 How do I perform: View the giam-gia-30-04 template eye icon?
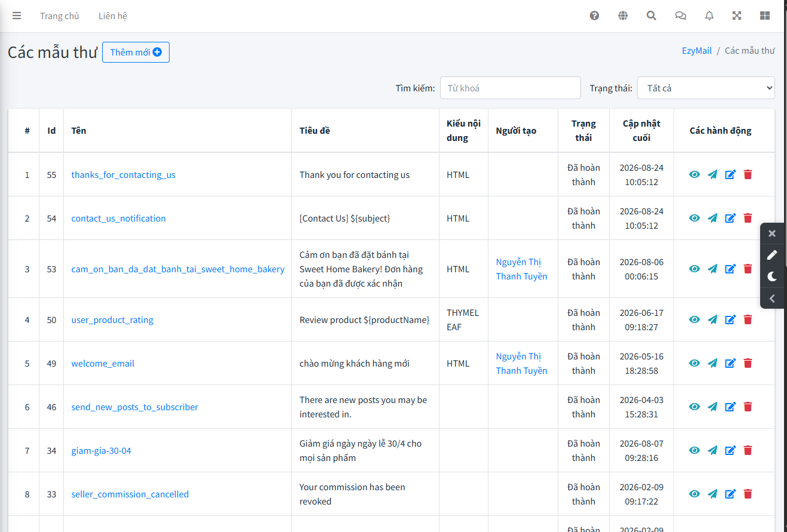pyautogui.click(x=694, y=450)
